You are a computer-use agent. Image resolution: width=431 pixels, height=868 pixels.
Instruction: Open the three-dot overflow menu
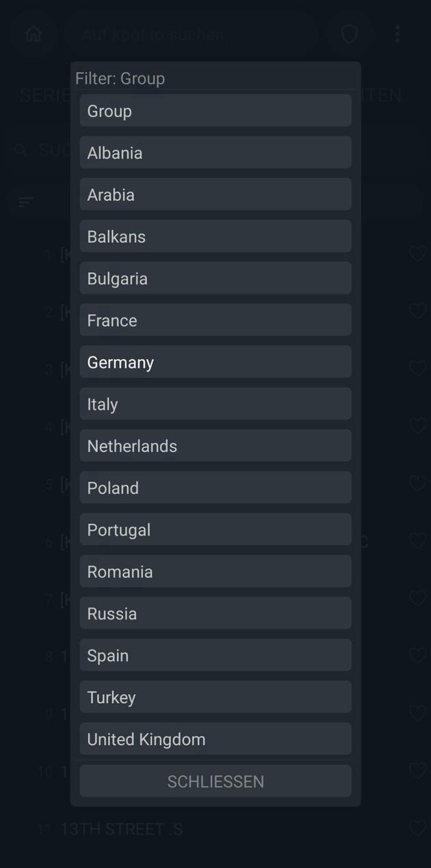point(397,34)
